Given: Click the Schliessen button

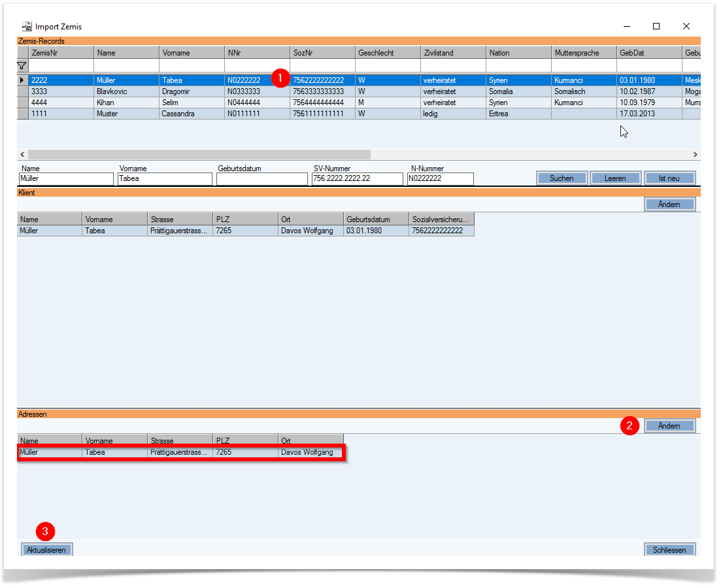Looking at the screenshot, I should (669, 550).
